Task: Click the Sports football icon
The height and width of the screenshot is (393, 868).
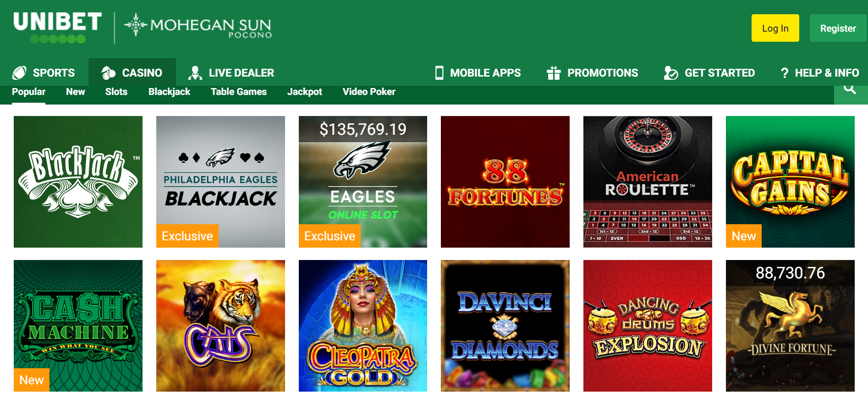Action: coord(19,73)
